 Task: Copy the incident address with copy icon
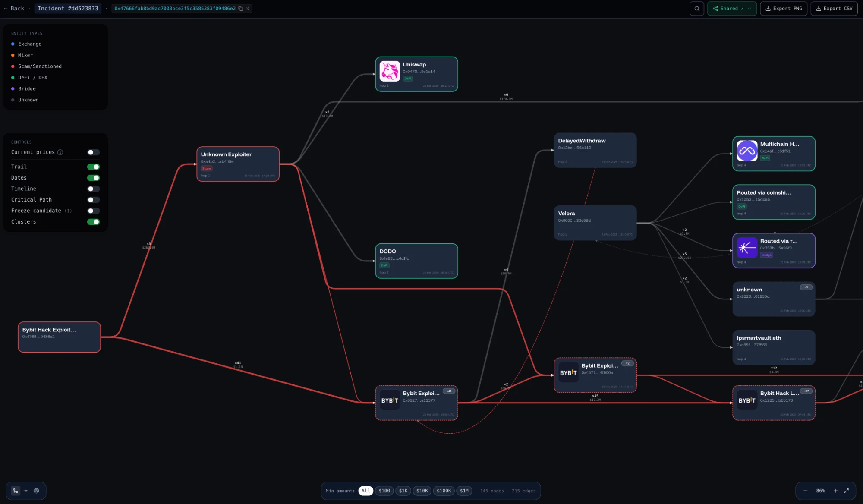click(x=240, y=9)
